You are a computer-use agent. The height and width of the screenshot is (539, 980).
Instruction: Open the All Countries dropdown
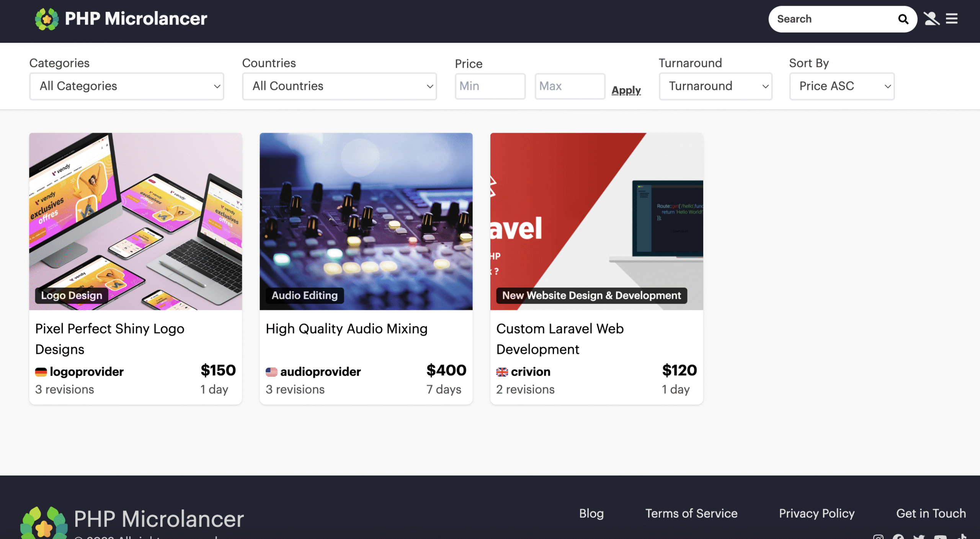[339, 86]
